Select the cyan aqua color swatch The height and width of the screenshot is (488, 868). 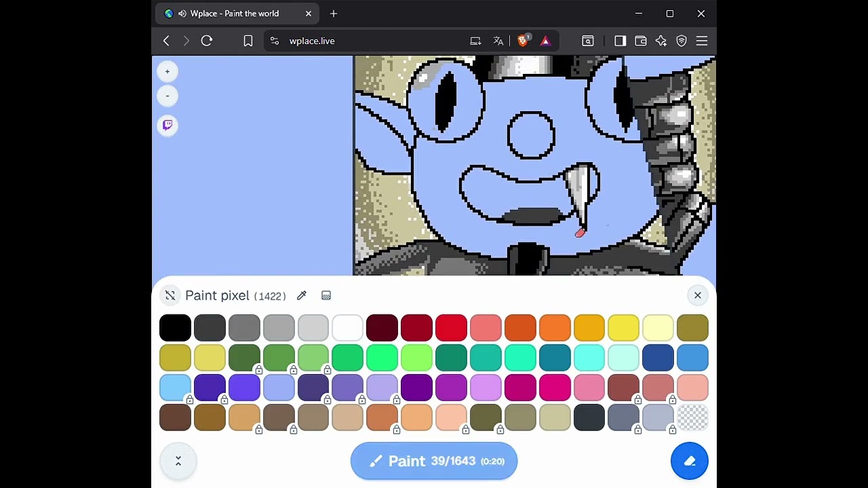coord(589,358)
